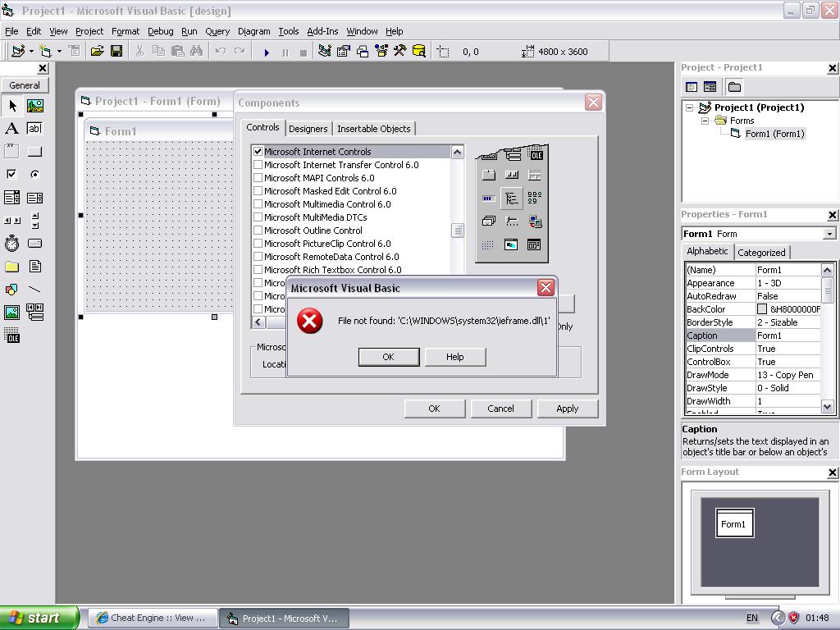Select the Shape control in toolbox
840x630 pixels.
tap(11, 290)
